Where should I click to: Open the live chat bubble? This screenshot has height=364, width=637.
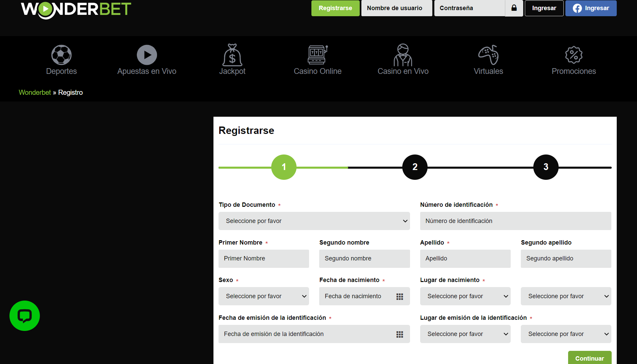(25, 316)
